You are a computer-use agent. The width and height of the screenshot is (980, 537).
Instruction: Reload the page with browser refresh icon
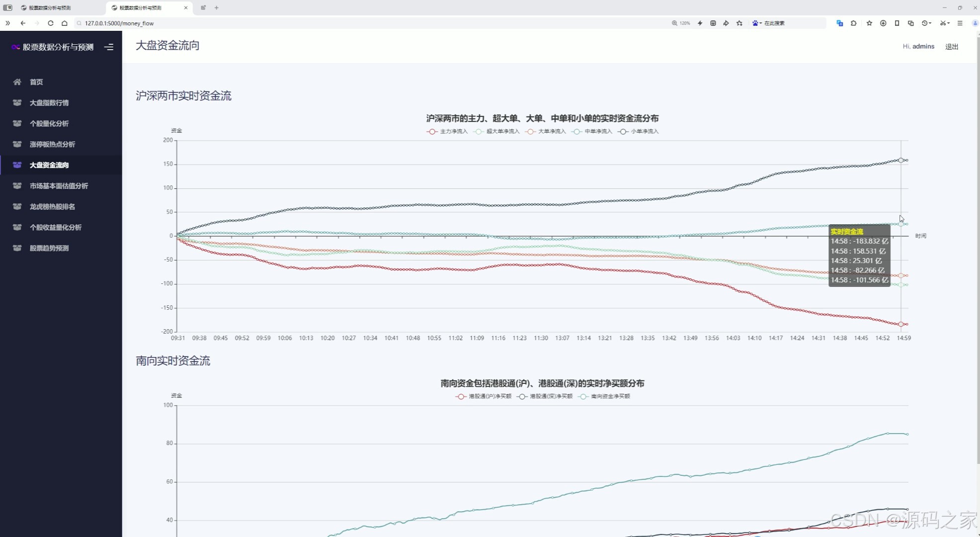[x=51, y=23]
